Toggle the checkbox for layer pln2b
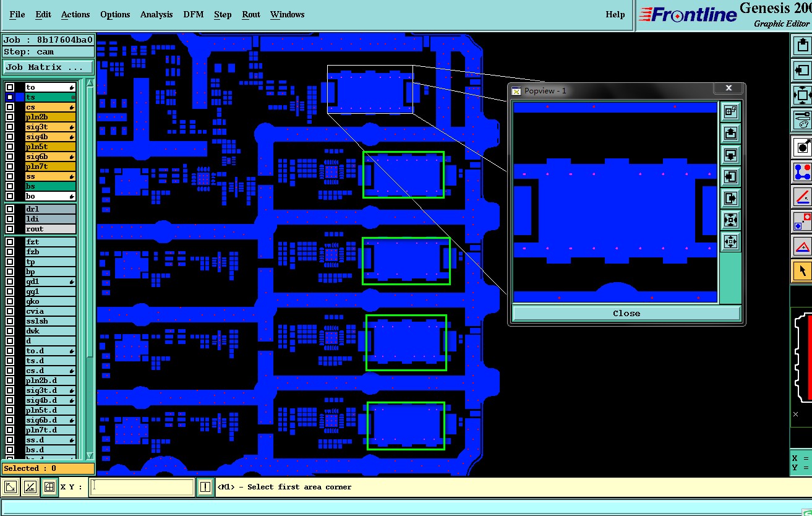812x516 pixels. [10, 117]
